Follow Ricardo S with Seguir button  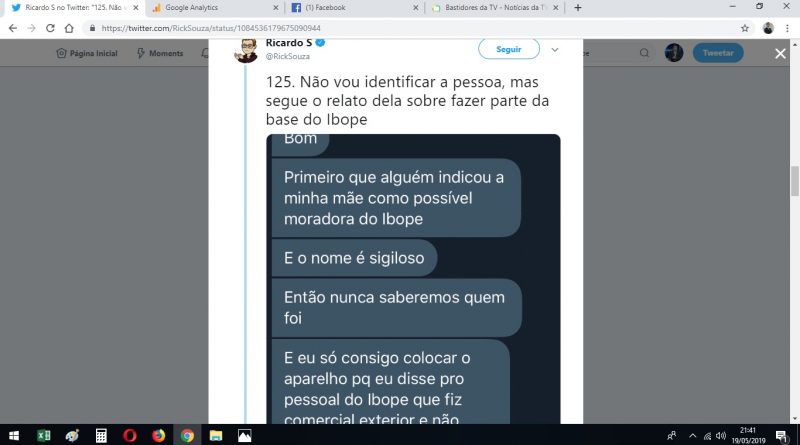[x=509, y=49]
